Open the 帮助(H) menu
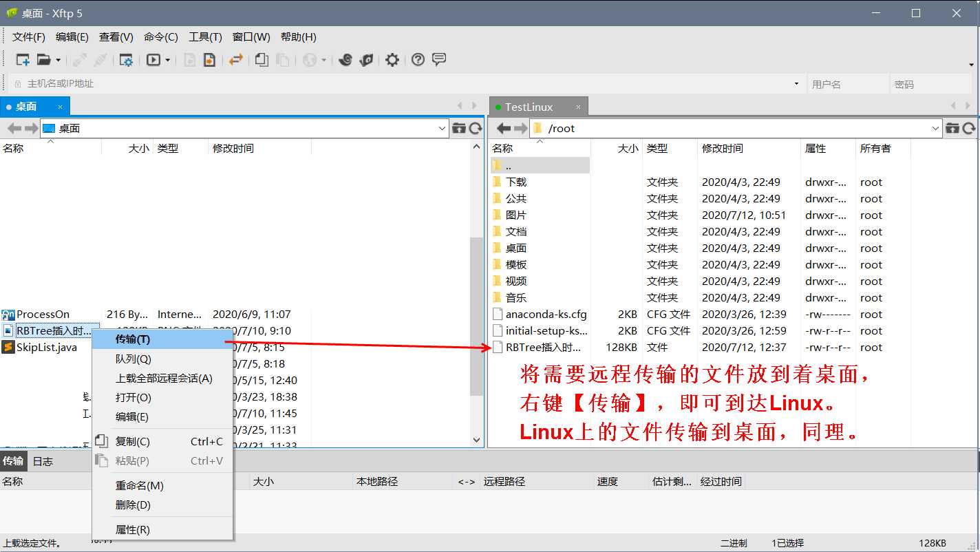Screen dimensions: 980x552 click(x=299, y=37)
